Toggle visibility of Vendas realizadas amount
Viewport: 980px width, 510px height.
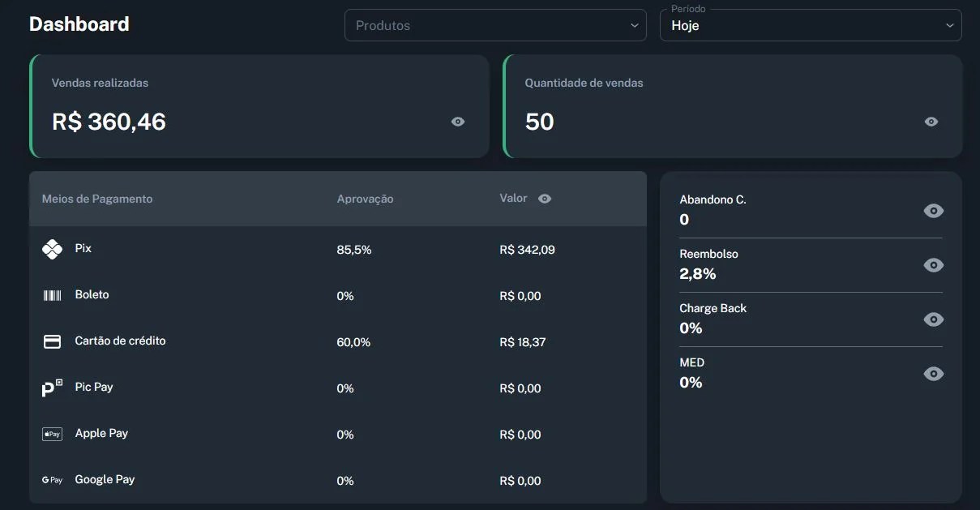458,122
